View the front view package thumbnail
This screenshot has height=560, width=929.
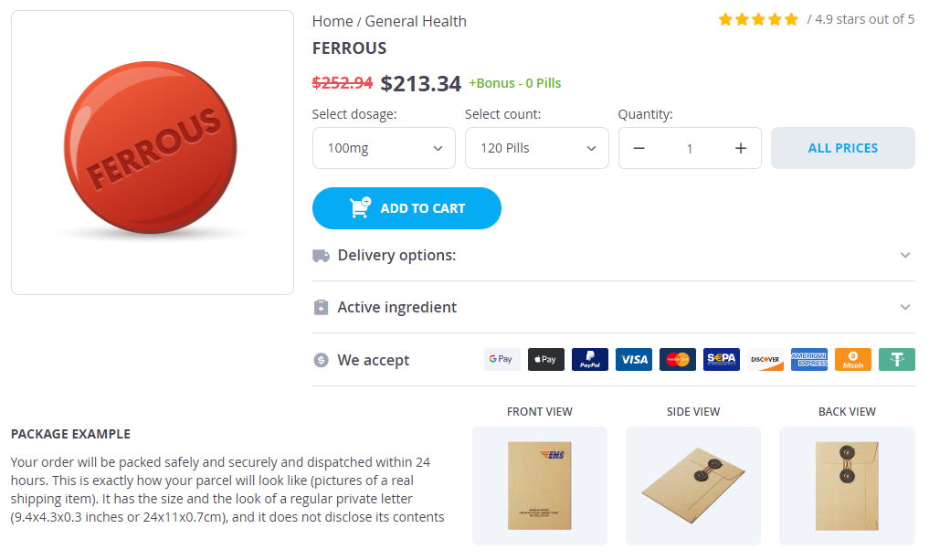coord(540,485)
